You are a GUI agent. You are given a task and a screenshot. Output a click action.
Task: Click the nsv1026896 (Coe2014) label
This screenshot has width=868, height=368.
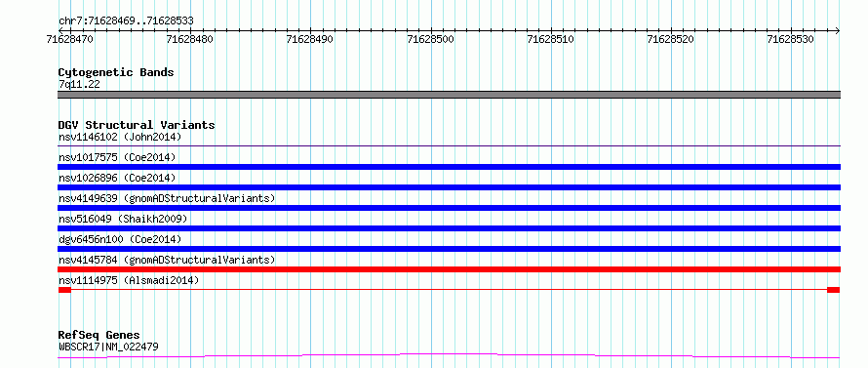click(117, 178)
